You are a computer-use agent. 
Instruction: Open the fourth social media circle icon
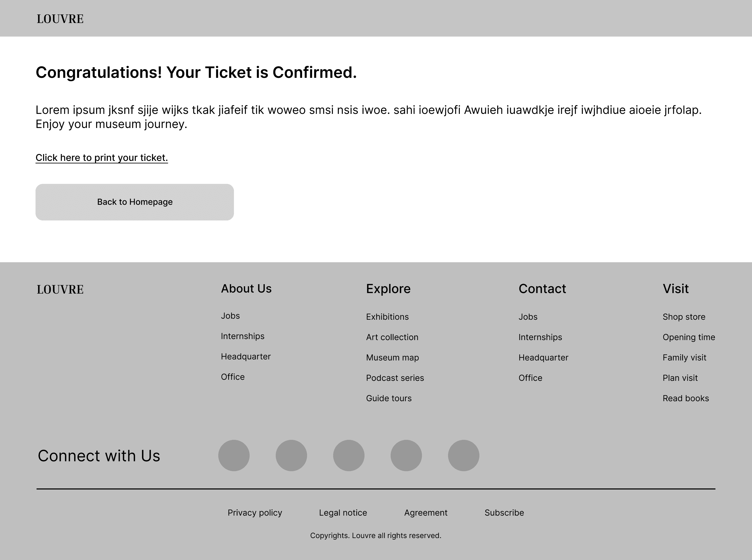pyautogui.click(x=406, y=456)
